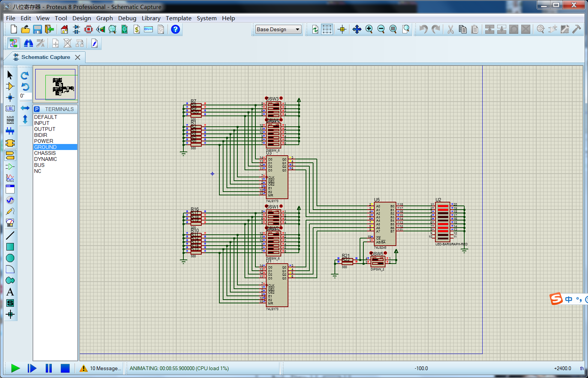This screenshot has width=588, height=378.
Task: Open the Debug menu
Action: coord(127,18)
